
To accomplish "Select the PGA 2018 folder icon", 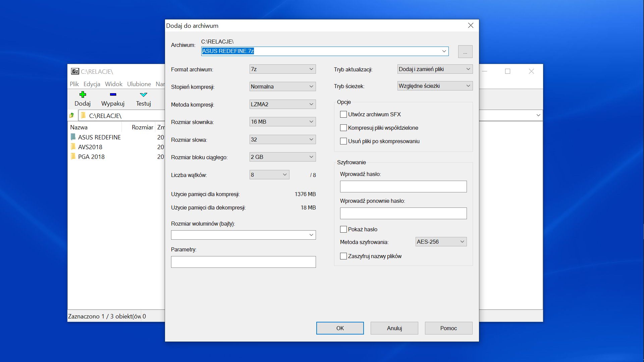I will [73, 157].
